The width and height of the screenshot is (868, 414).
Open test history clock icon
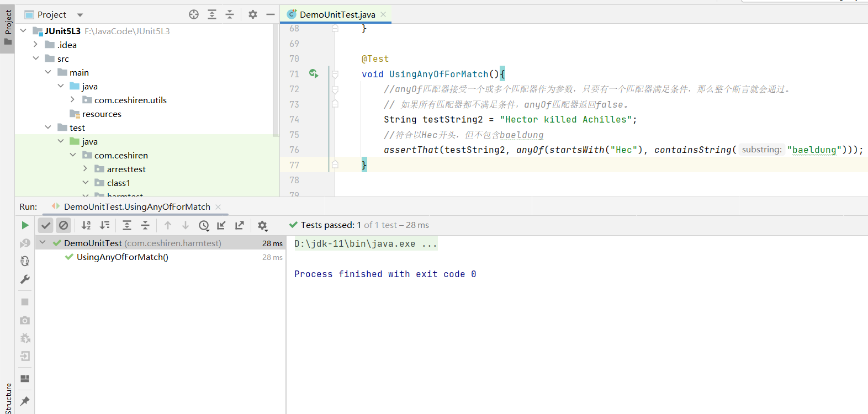(x=204, y=225)
